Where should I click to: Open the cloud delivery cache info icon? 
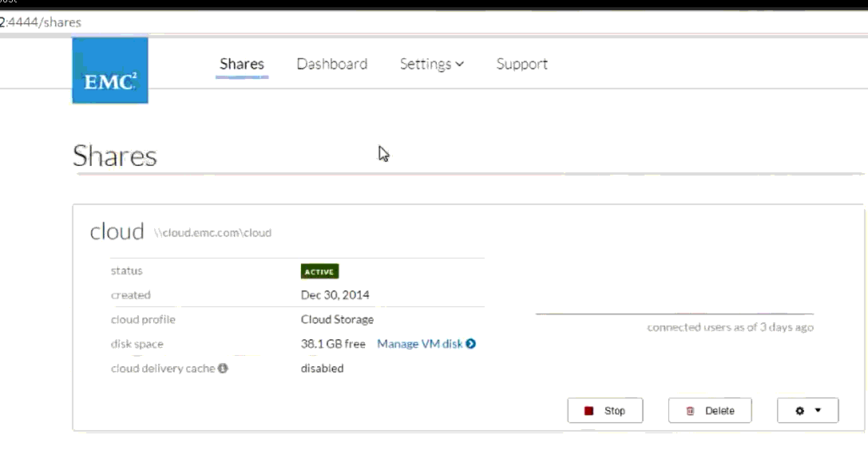tap(223, 368)
